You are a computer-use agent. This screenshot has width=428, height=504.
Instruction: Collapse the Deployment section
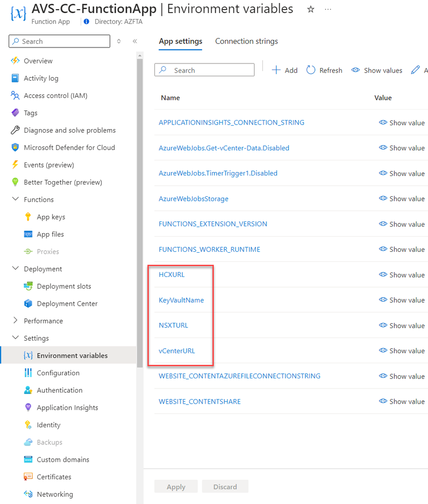point(15,268)
